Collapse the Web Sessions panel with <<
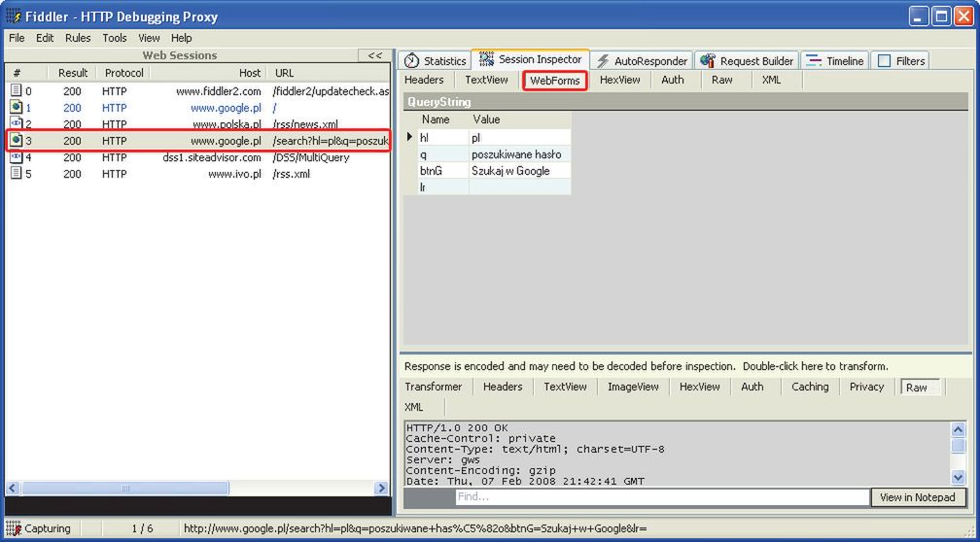 (375, 55)
